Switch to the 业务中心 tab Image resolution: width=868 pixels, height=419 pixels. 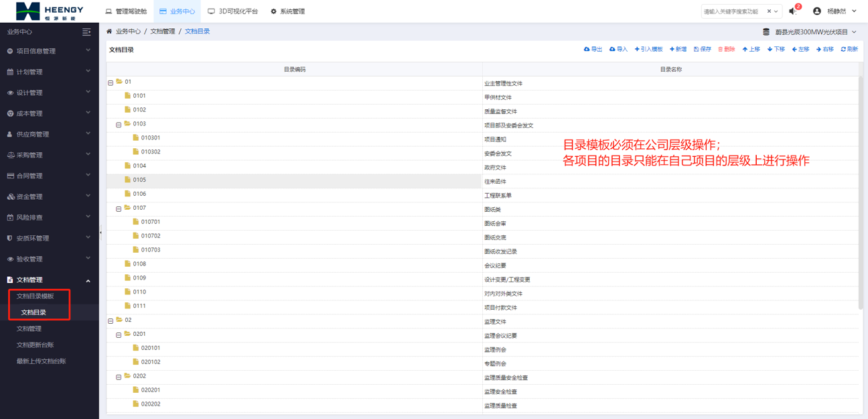(x=177, y=11)
